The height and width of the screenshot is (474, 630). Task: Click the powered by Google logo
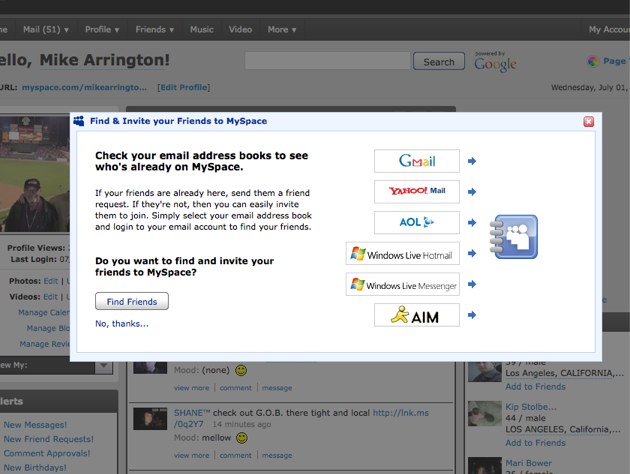(x=495, y=62)
